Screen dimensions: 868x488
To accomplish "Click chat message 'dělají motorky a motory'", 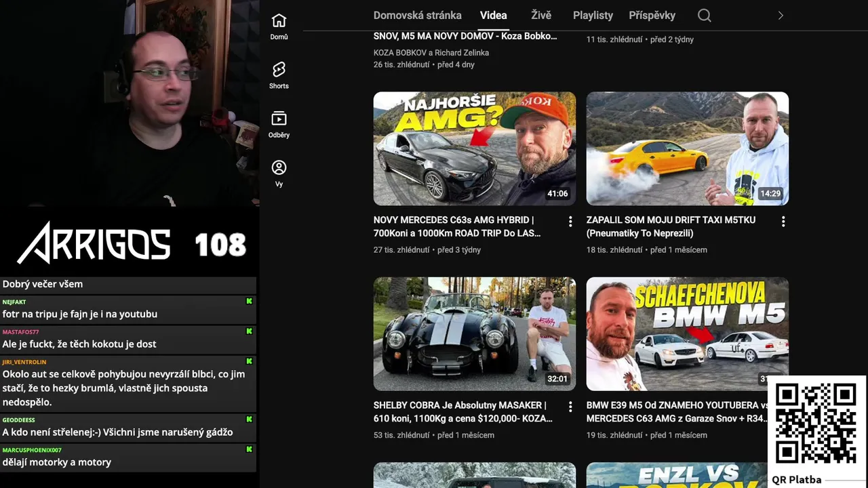I will click(x=57, y=462).
